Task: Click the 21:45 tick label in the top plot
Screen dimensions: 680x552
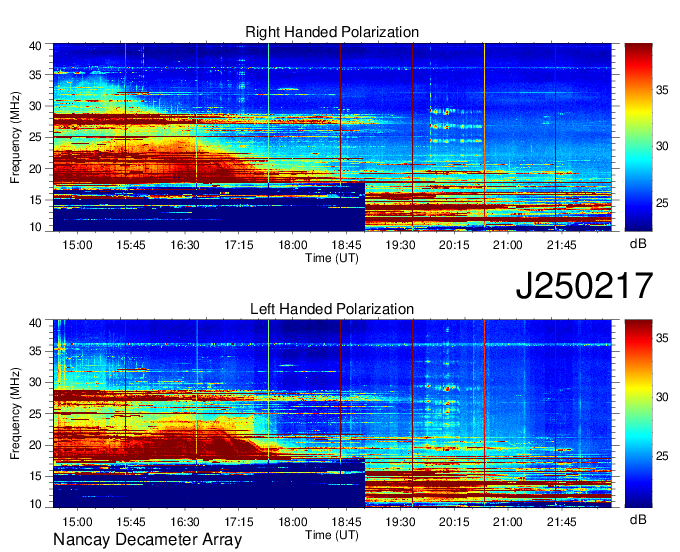Action: [562, 245]
